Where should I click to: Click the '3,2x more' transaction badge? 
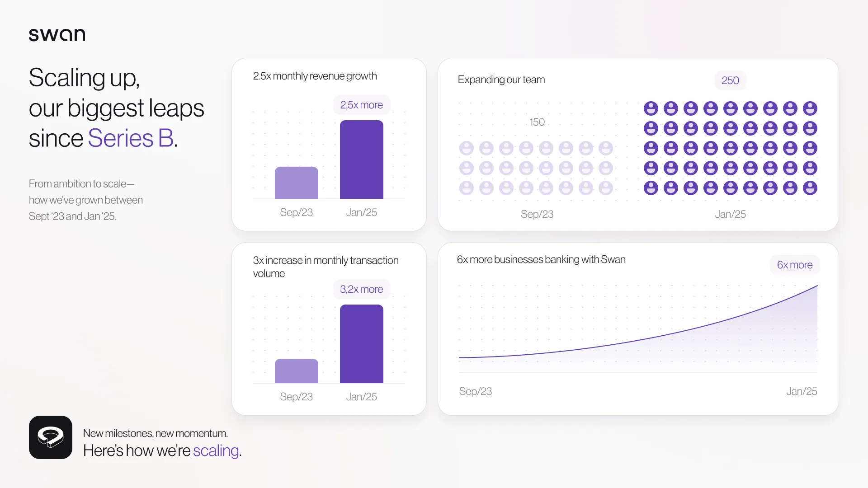[361, 289]
